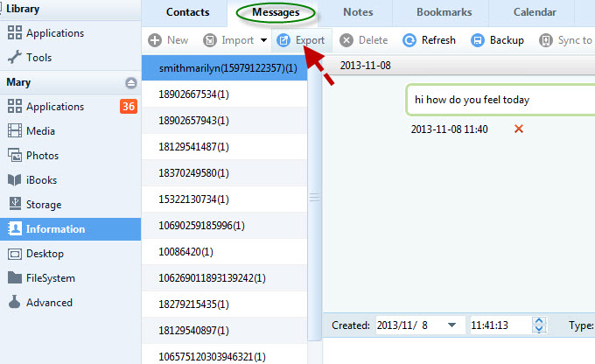Screen dimensions: 595x364
Task: Click the Refresh messages icon
Action: coord(409,40)
